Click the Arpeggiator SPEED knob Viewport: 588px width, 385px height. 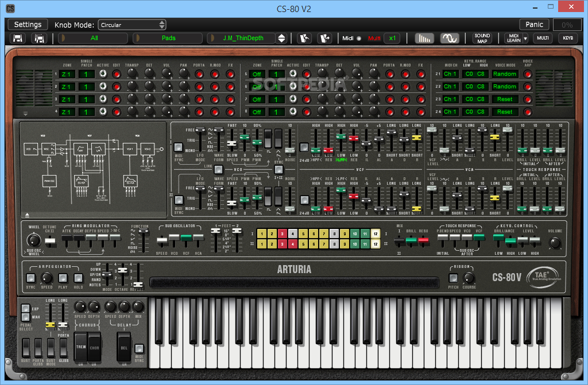tap(47, 278)
